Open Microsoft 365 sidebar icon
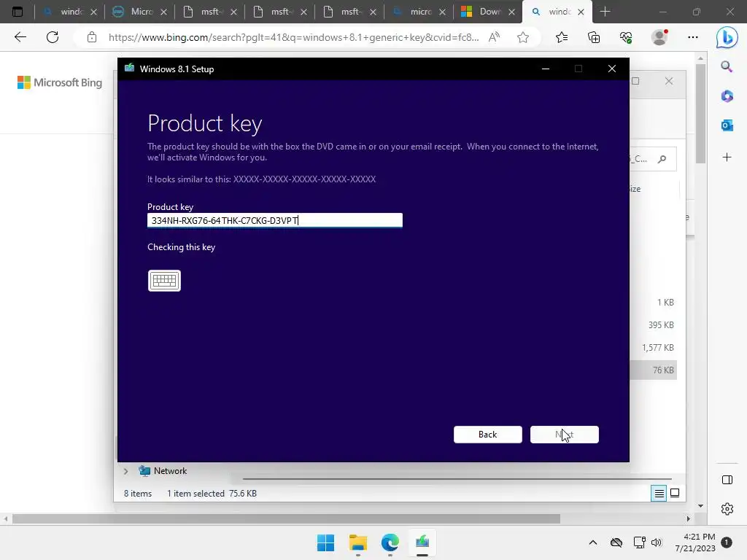The image size is (747, 560). tap(727, 96)
